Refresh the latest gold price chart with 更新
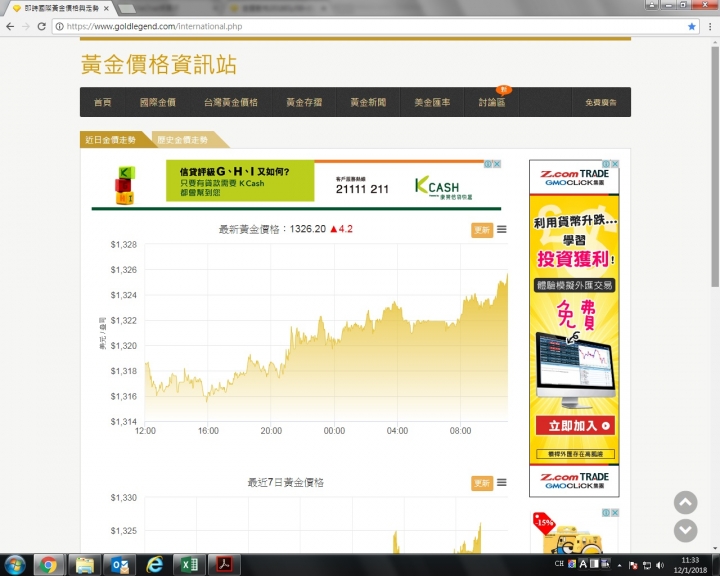The width and height of the screenshot is (720, 576). pos(482,230)
